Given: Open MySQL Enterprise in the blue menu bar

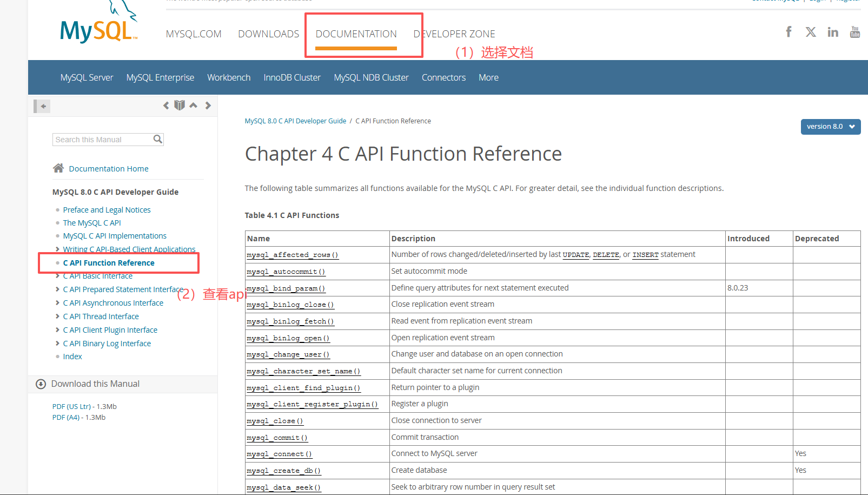Looking at the screenshot, I should (160, 77).
